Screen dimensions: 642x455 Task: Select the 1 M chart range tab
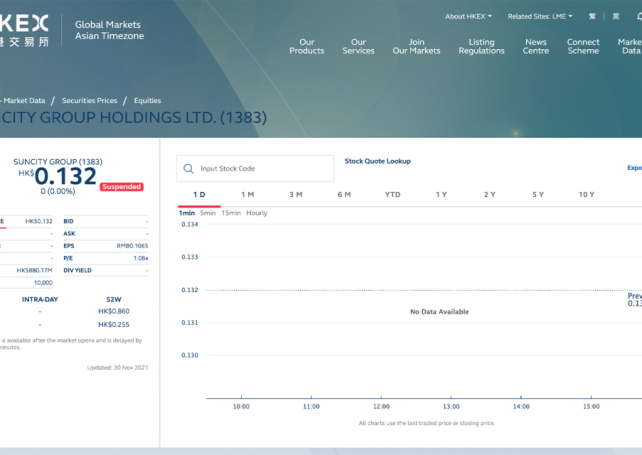247,195
